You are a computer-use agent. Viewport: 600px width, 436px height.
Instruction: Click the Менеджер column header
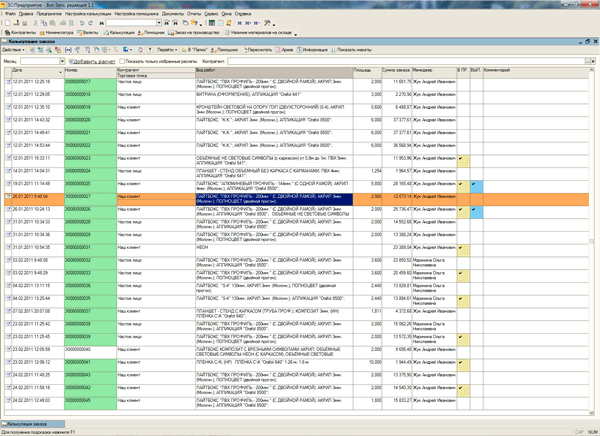pos(434,73)
